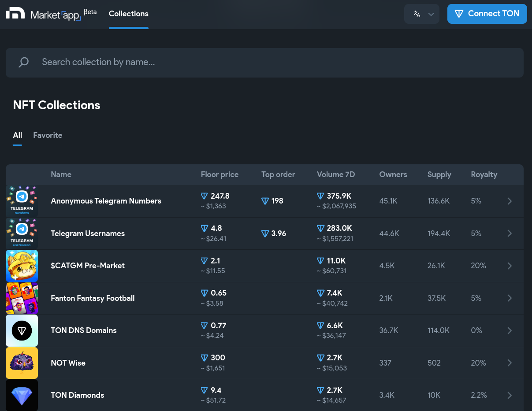Click the TON icon beside top order 3.96
This screenshot has height=411, width=532.
[x=265, y=233]
